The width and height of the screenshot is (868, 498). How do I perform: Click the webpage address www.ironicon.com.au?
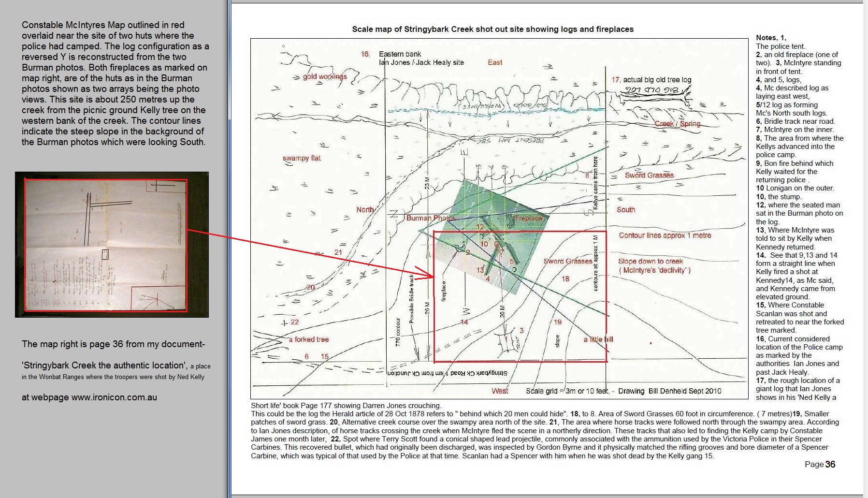tap(114, 397)
